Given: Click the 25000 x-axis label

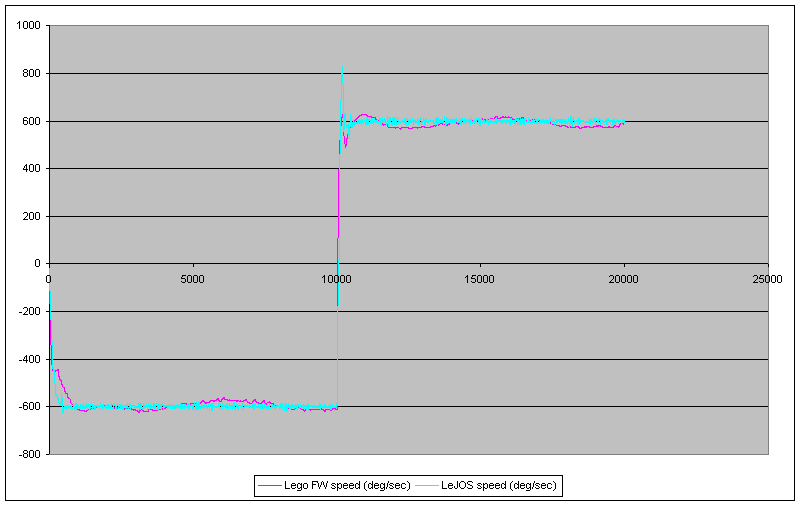Looking at the screenshot, I should [767, 279].
